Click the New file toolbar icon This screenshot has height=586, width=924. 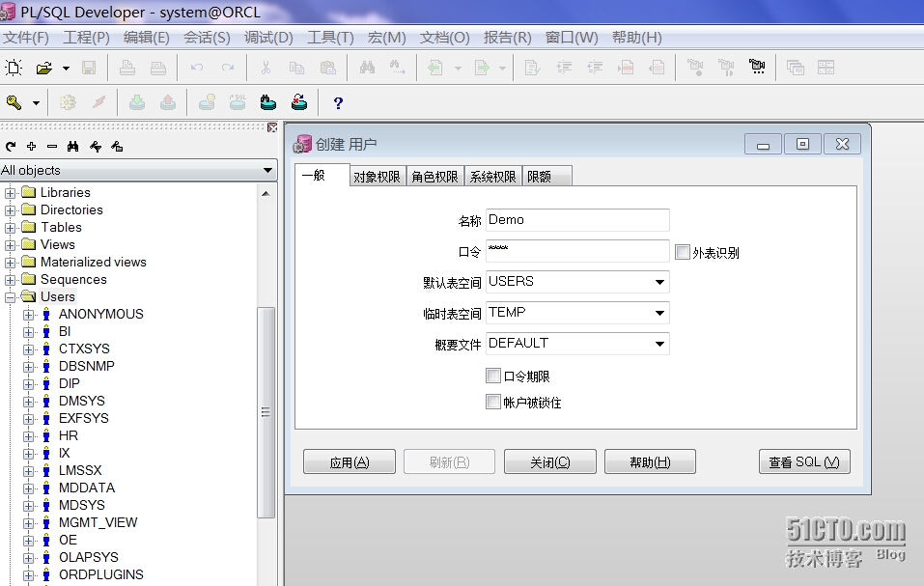pyautogui.click(x=14, y=68)
